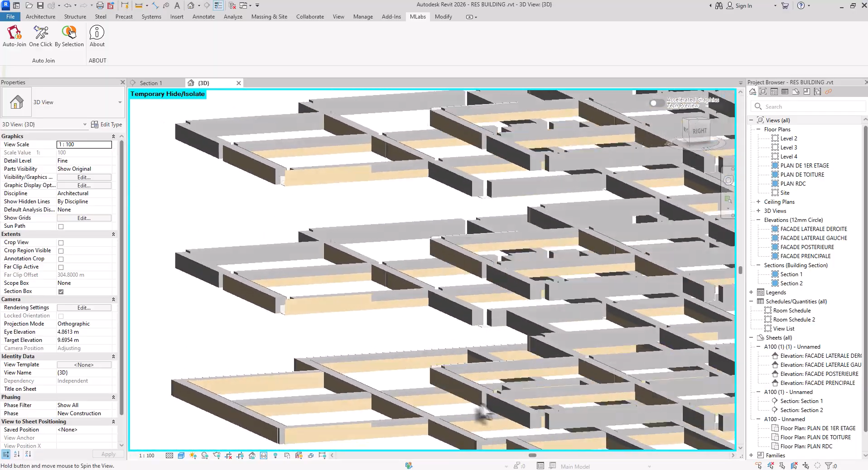Select FACADE PRENCIPALE elevation in Project Browser

806,256
